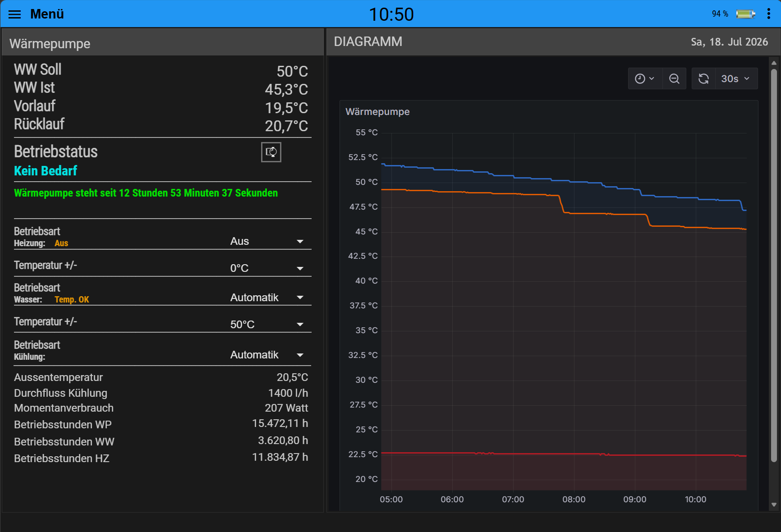Click the battery status icon

click(746, 14)
